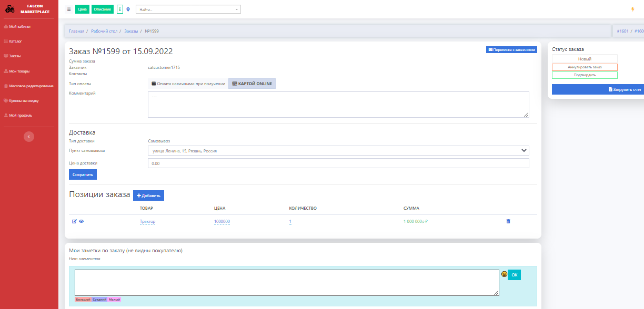644x309 pixels.
Task: Click the 'Подтвердить' order status button
Action: (x=585, y=75)
